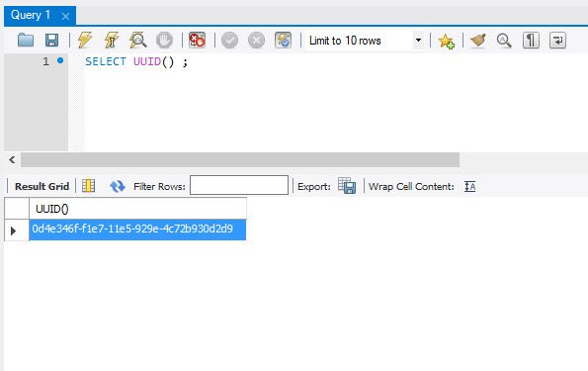Focus the Filter Rows input field

pos(239,185)
